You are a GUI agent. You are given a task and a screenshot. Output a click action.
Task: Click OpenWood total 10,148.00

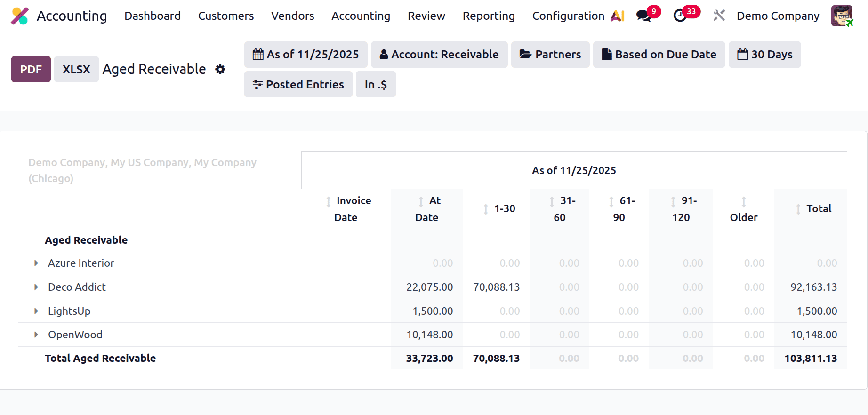[x=814, y=335]
